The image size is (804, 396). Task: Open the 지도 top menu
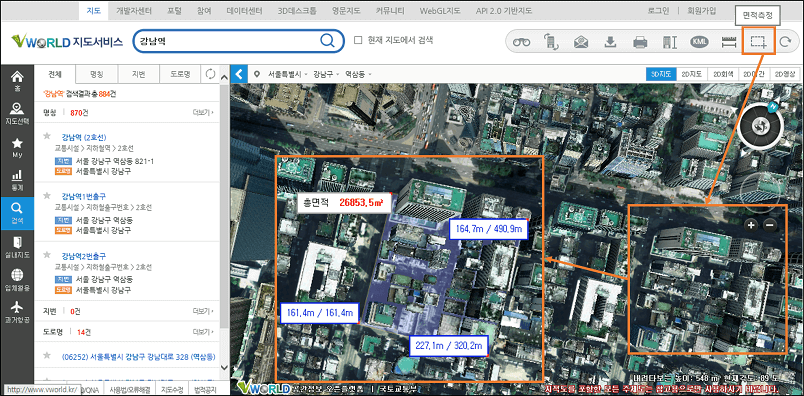(94, 10)
